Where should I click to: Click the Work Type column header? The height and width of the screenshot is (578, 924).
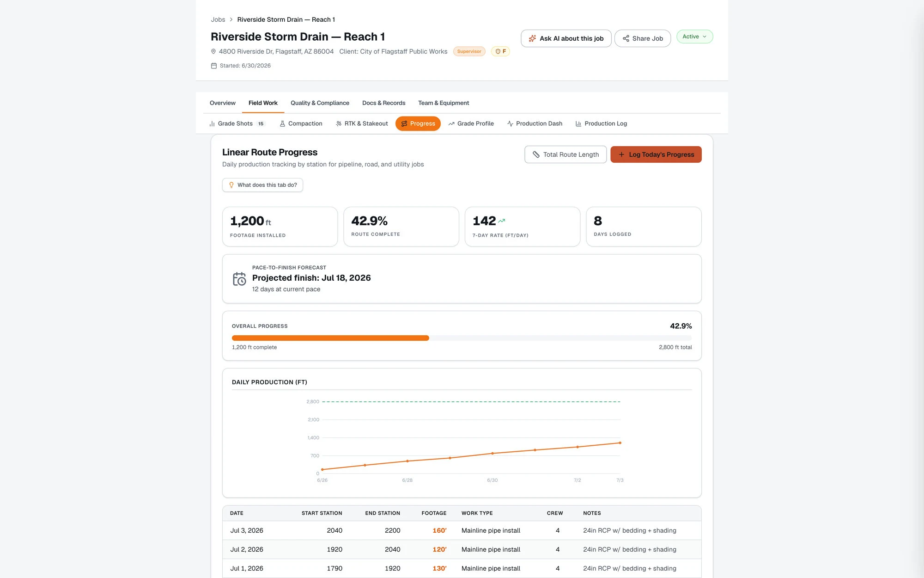477,513
